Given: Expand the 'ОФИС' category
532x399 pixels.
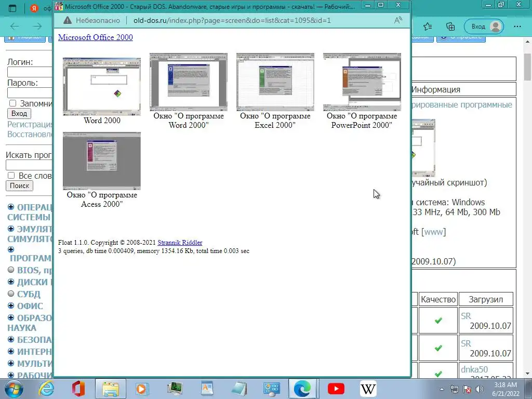Looking at the screenshot, I should [11, 305].
